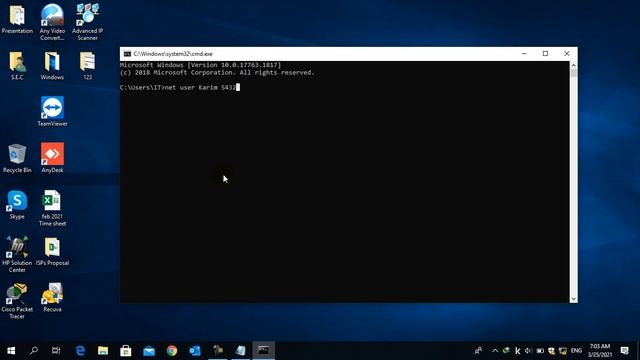Launch HP Solution Center shortcut

point(17,254)
